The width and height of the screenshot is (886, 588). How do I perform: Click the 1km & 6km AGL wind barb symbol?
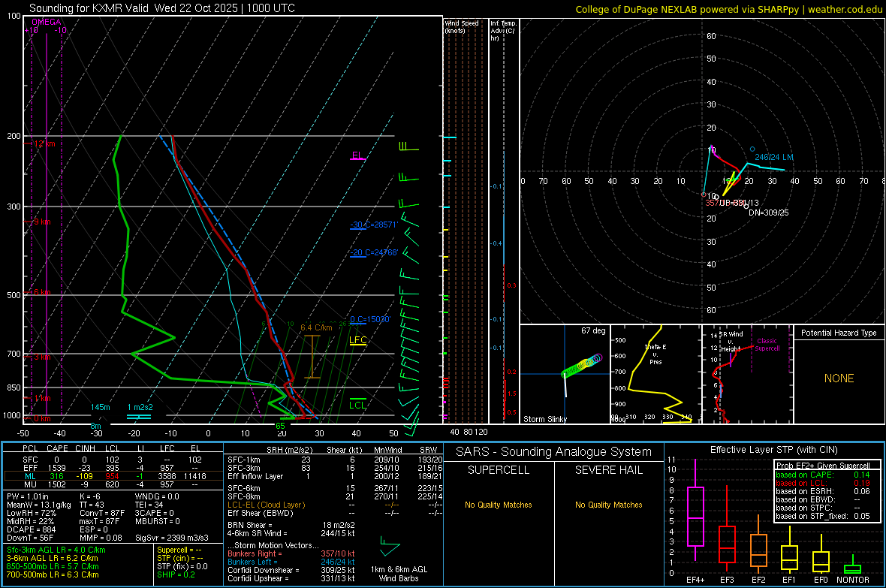(x=390, y=547)
